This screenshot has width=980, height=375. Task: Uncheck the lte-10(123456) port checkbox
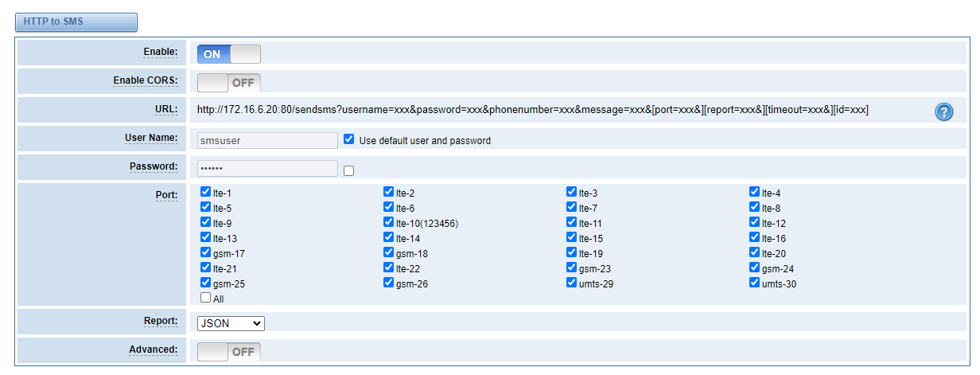388,222
